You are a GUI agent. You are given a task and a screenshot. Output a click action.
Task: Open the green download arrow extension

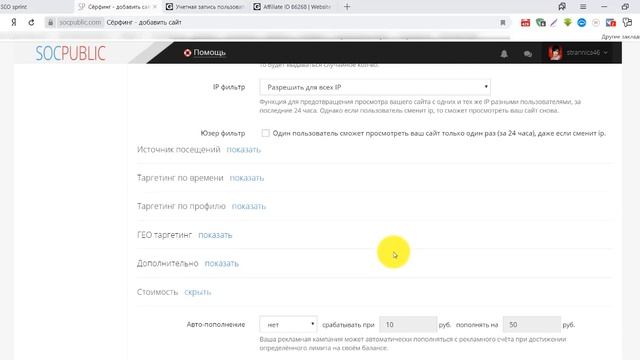(x=568, y=22)
